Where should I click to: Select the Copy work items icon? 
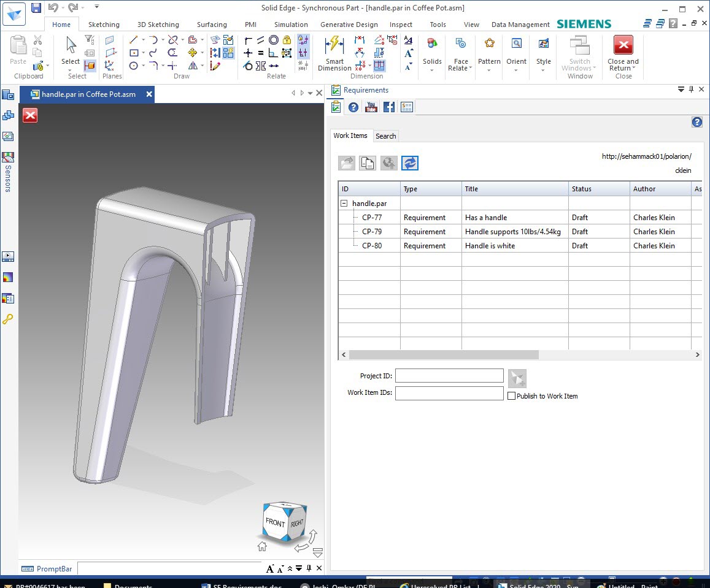[x=368, y=162]
